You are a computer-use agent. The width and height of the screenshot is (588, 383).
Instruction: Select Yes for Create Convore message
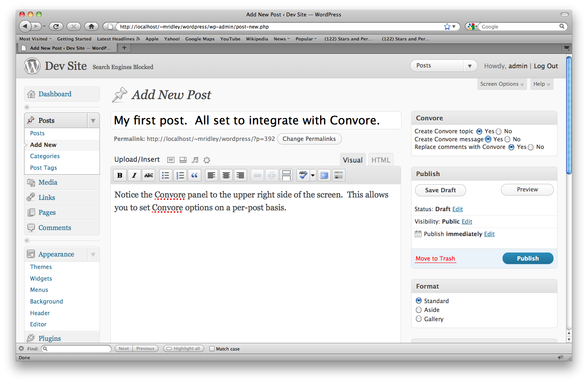[x=488, y=139]
